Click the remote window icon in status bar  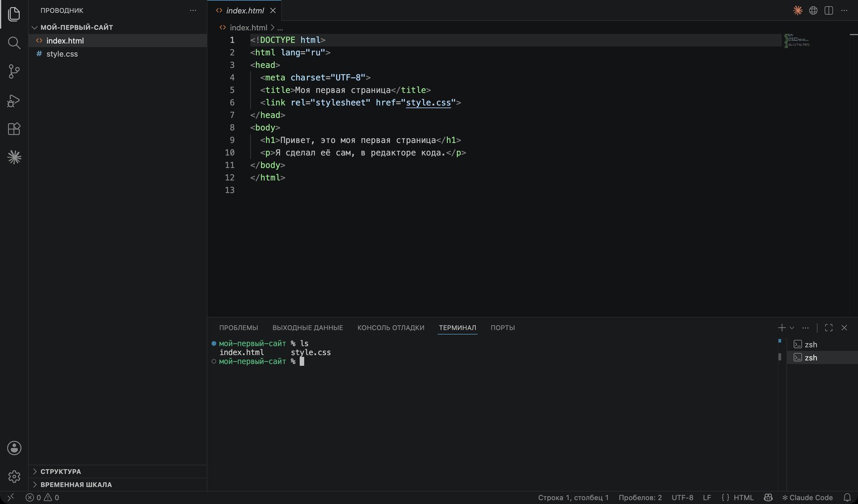coord(10,498)
